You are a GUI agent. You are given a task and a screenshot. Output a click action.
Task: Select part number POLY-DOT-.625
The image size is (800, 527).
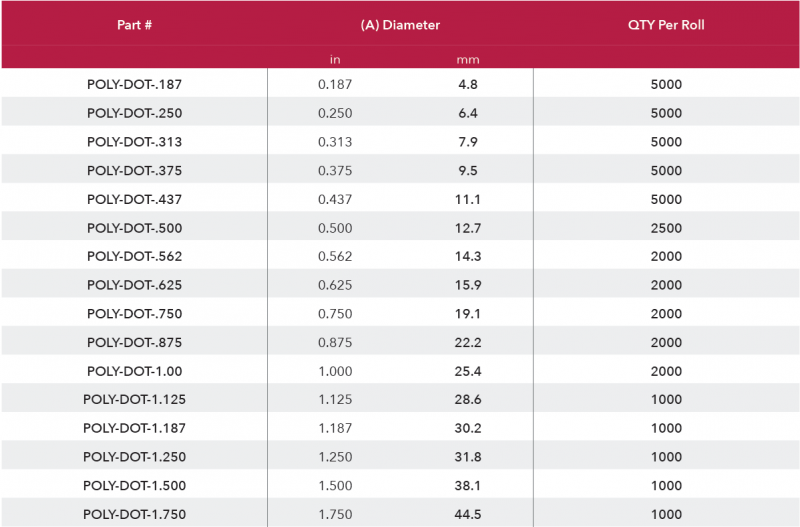pos(134,285)
